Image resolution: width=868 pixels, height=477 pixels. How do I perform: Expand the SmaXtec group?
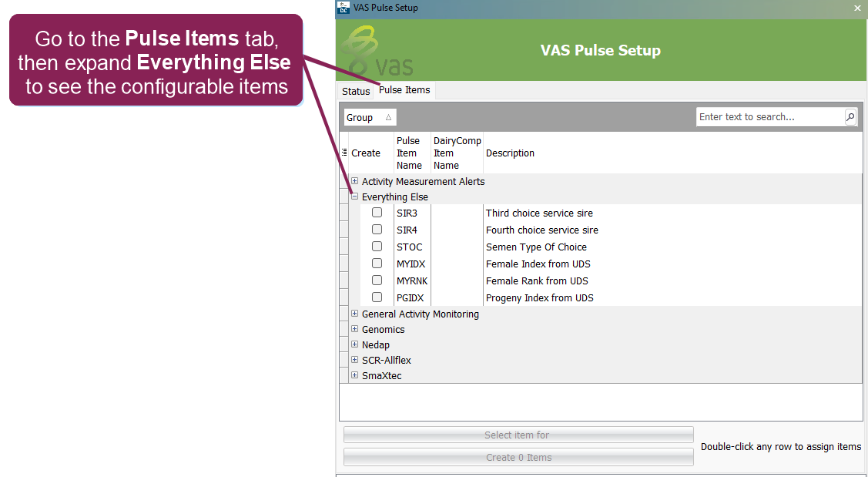[355, 375]
